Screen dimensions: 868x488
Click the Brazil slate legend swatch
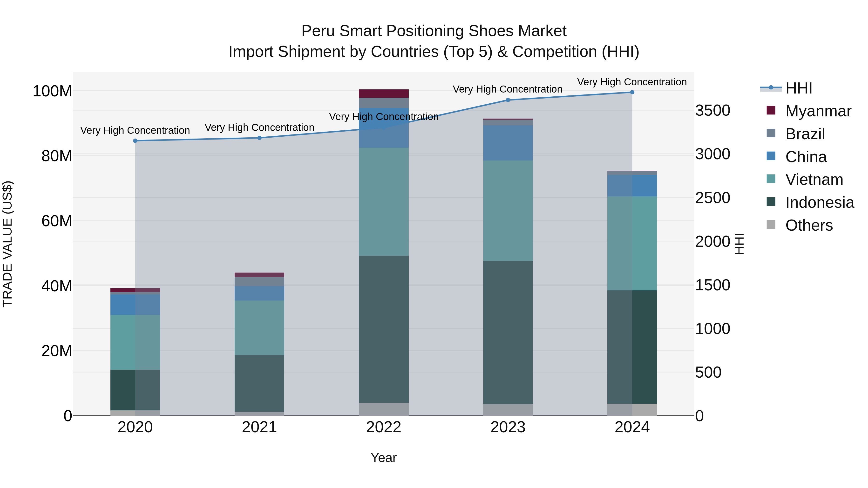coord(771,133)
